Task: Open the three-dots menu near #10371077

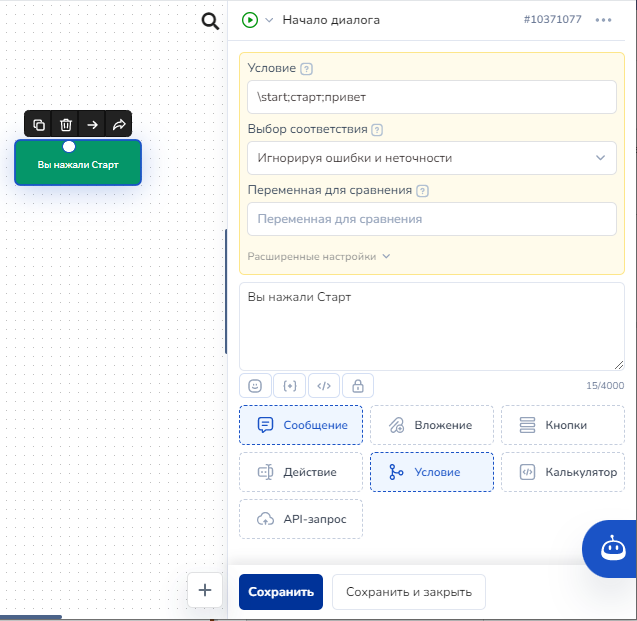Action: tap(603, 20)
